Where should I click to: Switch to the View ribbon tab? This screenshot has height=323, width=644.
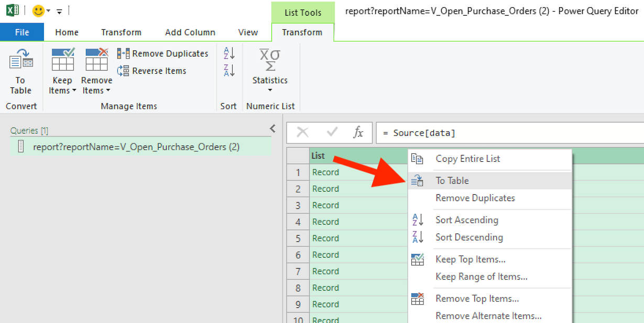[x=248, y=32]
